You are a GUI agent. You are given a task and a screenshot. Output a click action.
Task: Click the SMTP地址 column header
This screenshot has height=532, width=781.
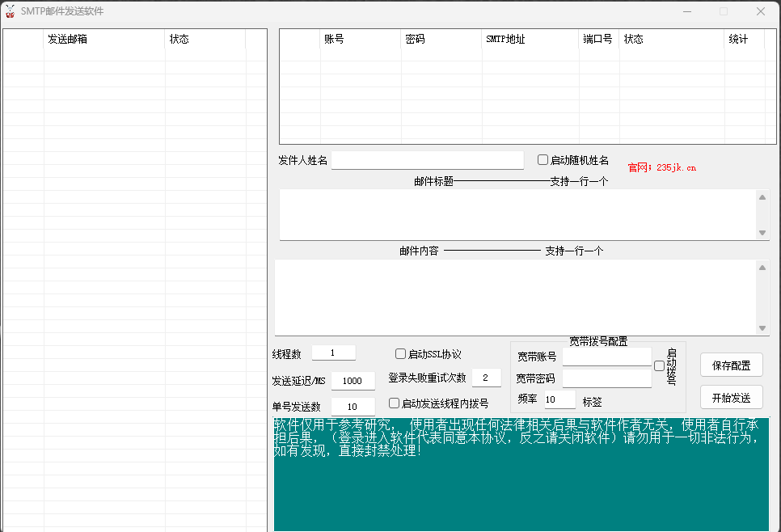click(530, 39)
